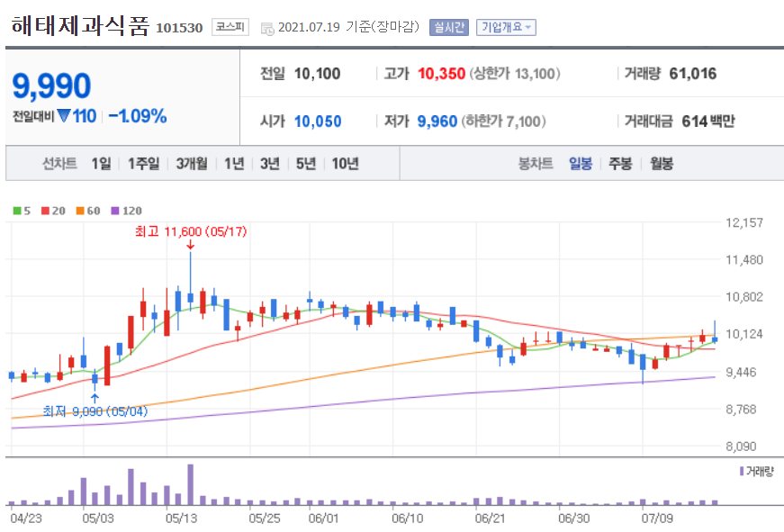Select the 1주일 line chart tab
The width and height of the screenshot is (784, 532).
coord(143,164)
